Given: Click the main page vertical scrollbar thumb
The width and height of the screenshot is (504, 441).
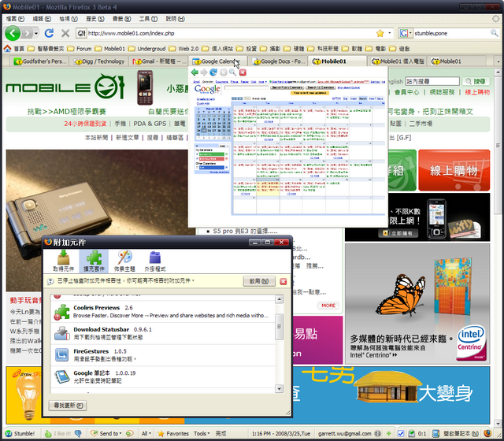Looking at the screenshot, I should pyautogui.click(x=498, y=145).
